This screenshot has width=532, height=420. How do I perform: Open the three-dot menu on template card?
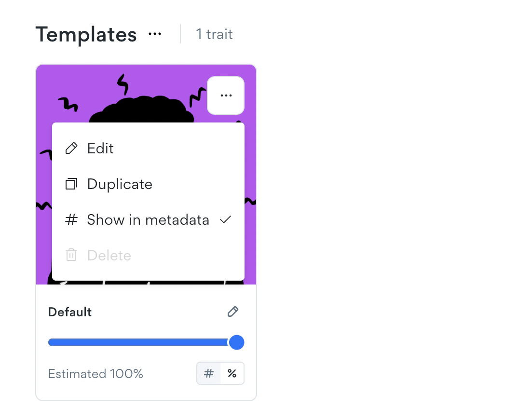pos(226,95)
